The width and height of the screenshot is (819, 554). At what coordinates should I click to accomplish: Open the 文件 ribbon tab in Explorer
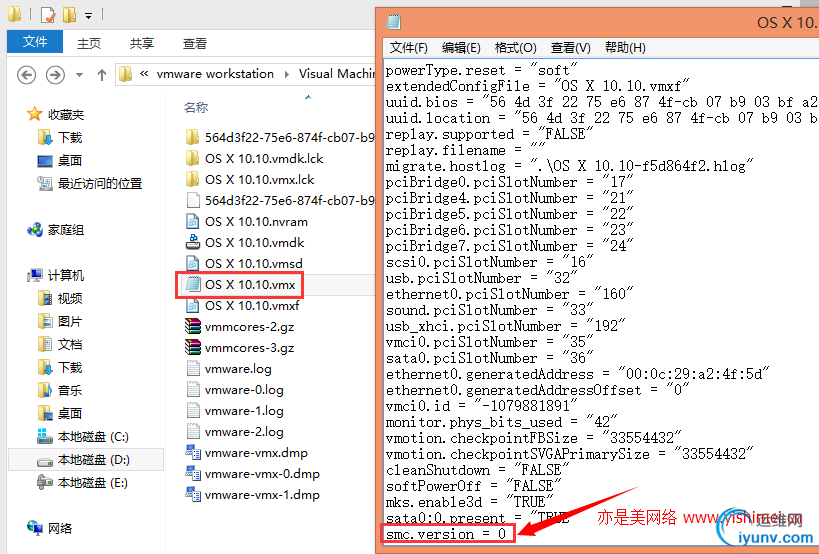[34, 42]
